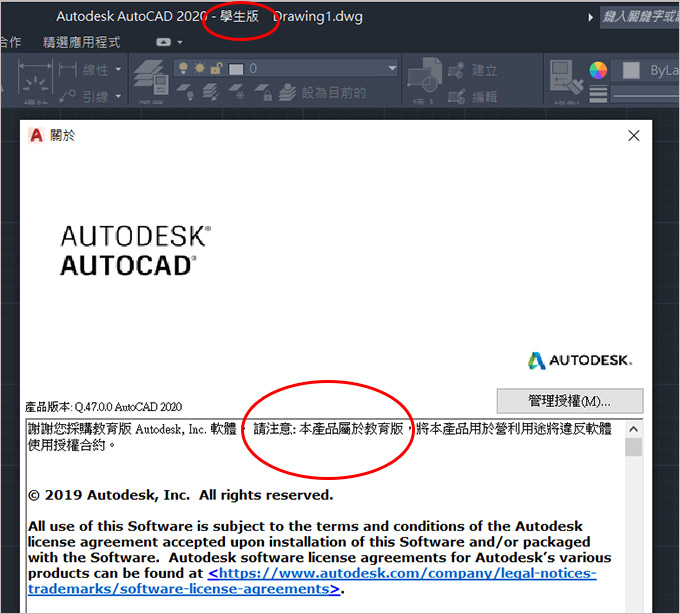
Task: Choose the 線性 linear dimension tool
Action: (84, 69)
